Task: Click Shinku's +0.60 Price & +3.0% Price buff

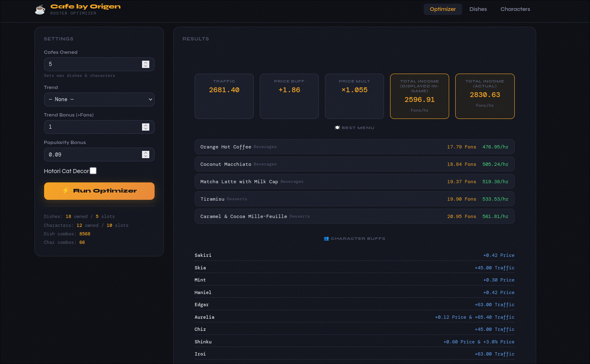Action: (x=479, y=342)
